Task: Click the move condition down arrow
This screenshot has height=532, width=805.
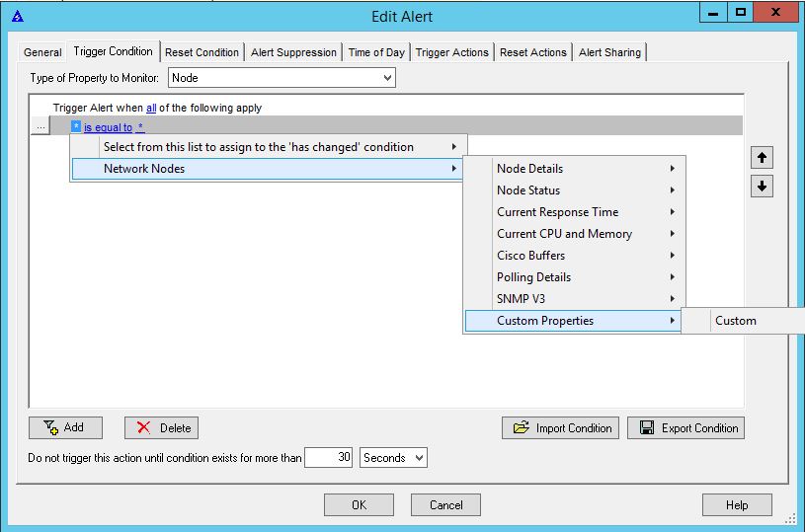Action: (762, 186)
